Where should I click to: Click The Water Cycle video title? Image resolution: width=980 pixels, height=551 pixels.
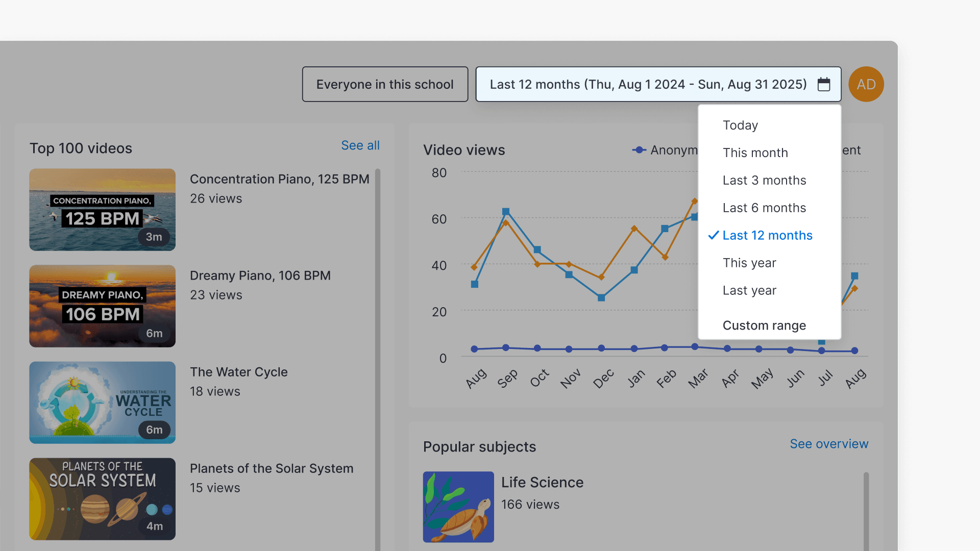click(x=239, y=372)
